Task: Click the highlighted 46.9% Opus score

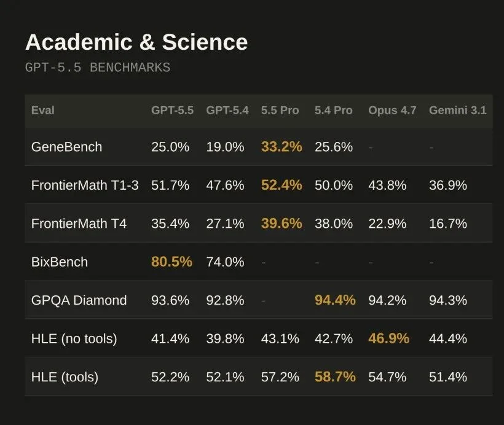Action: (x=388, y=338)
